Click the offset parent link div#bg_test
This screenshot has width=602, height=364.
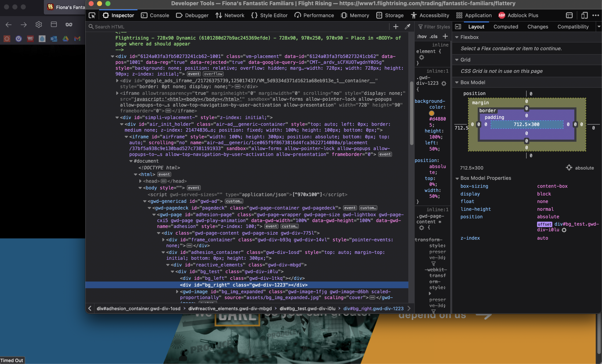(x=568, y=227)
